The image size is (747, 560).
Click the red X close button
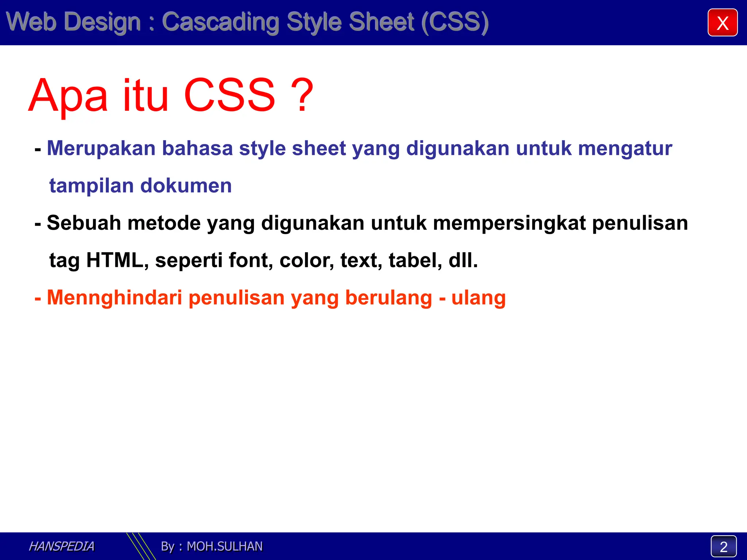[722, 23]
